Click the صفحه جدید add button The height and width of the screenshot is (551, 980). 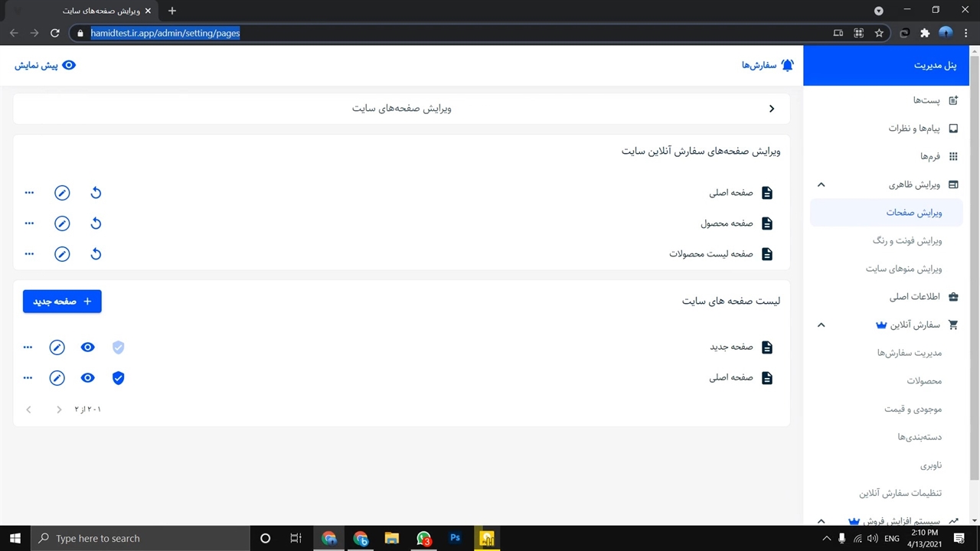[x=62, y=302]
